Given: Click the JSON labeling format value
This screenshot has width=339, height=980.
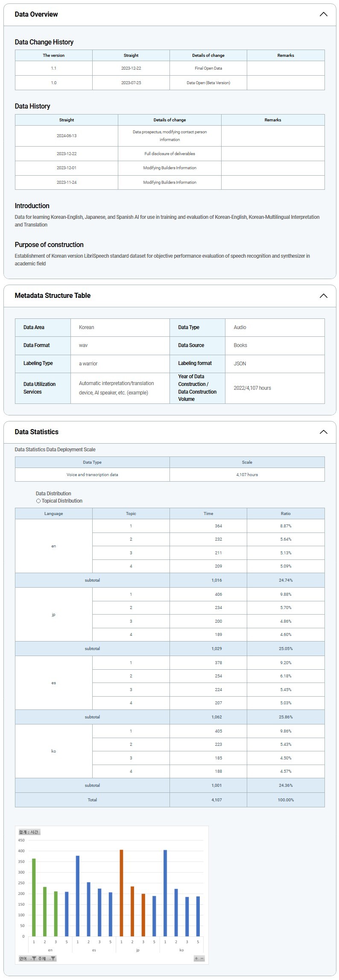Looking at the screenshot, I should point(240,364).
